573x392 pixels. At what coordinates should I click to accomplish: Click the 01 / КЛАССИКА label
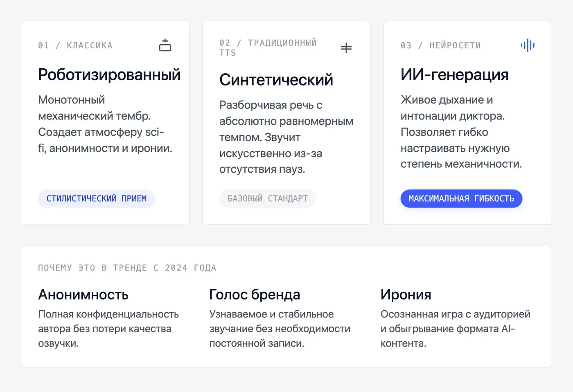pos(75,45)
